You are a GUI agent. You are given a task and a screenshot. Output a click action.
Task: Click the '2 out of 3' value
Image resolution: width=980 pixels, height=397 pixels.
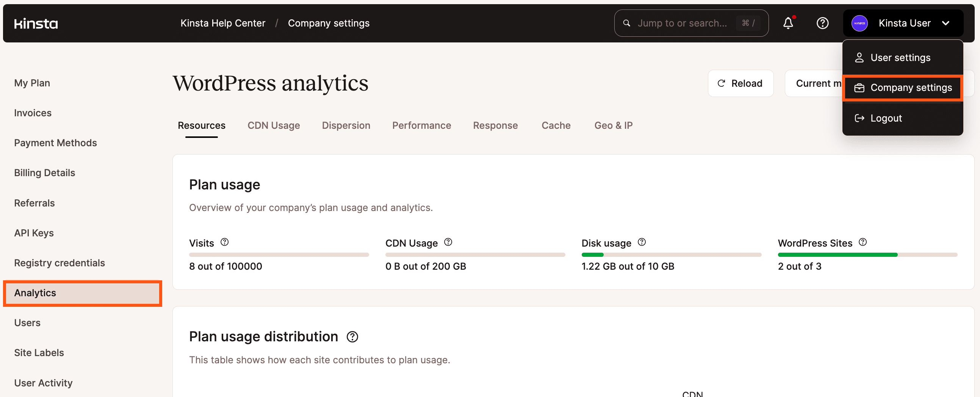coord(799,267)
